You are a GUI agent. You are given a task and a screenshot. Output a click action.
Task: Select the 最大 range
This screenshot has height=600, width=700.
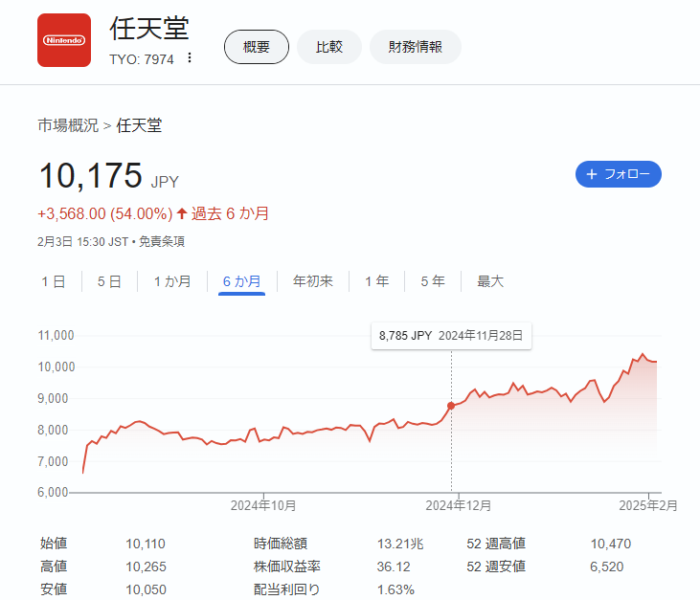tap(490, 281)
